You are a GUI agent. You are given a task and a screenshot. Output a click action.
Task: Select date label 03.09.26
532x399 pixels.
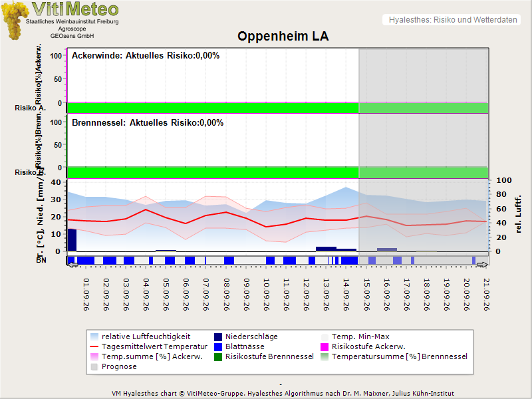click(x=126, y=294)
